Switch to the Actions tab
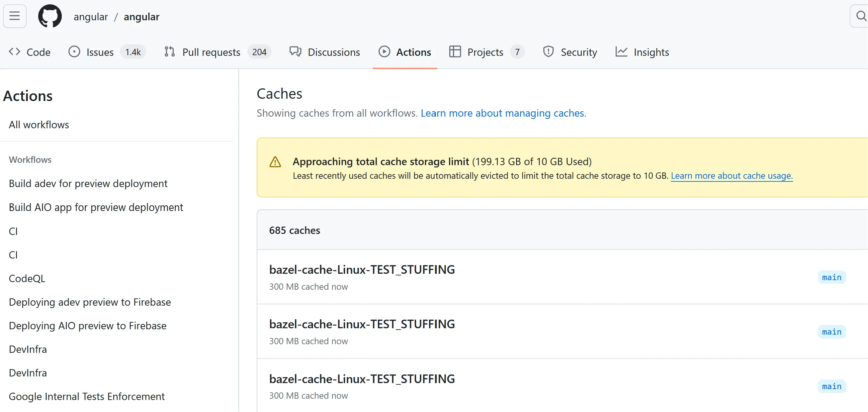This screenshot has width=868, height=412. [x=413, y=52]
